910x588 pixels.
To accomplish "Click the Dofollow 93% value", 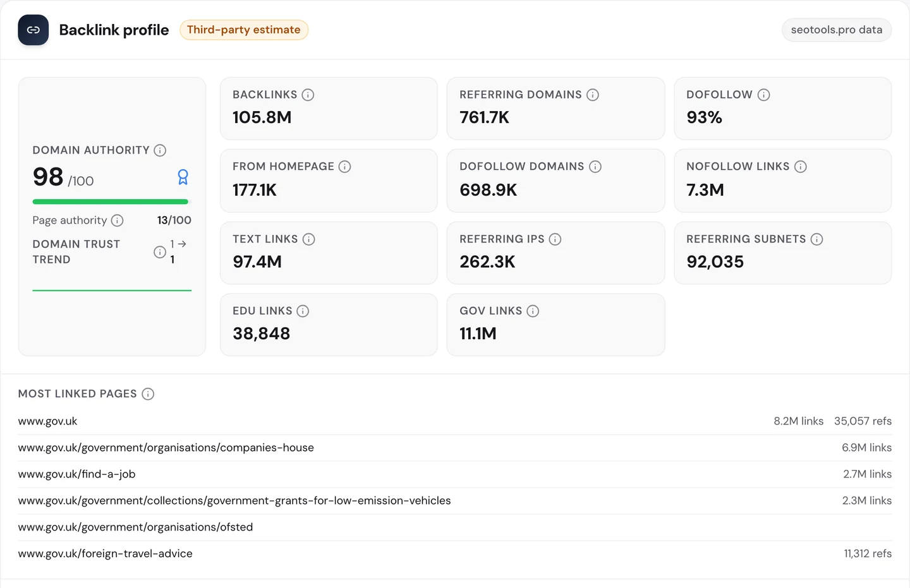I will pos(705,117).
